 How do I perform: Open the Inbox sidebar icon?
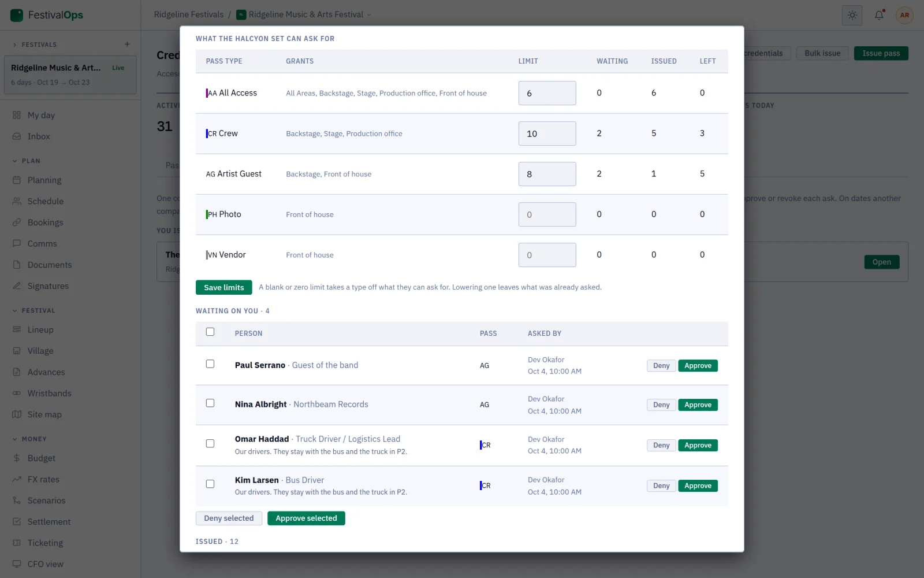[x=17, y=136]
